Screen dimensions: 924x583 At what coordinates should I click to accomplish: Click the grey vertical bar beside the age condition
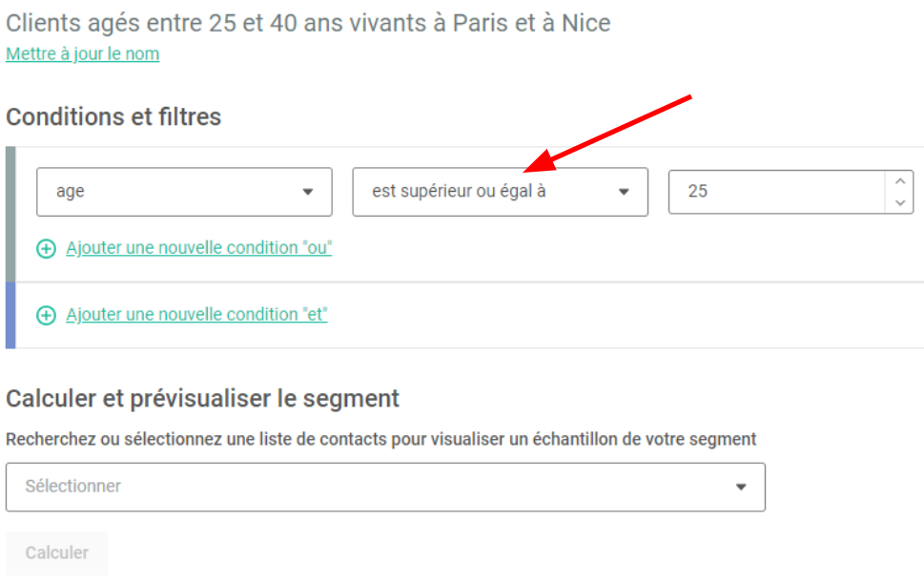click(x=10, y=214)
